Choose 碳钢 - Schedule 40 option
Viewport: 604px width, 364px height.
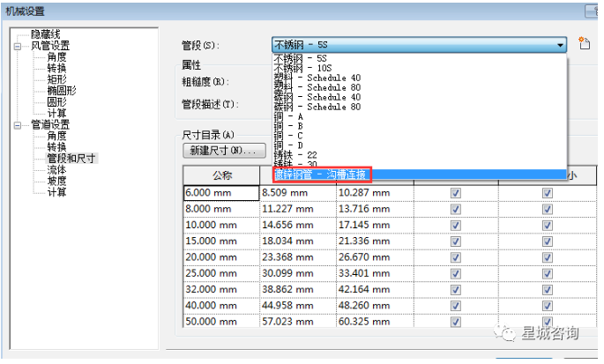tap(420, 97)
